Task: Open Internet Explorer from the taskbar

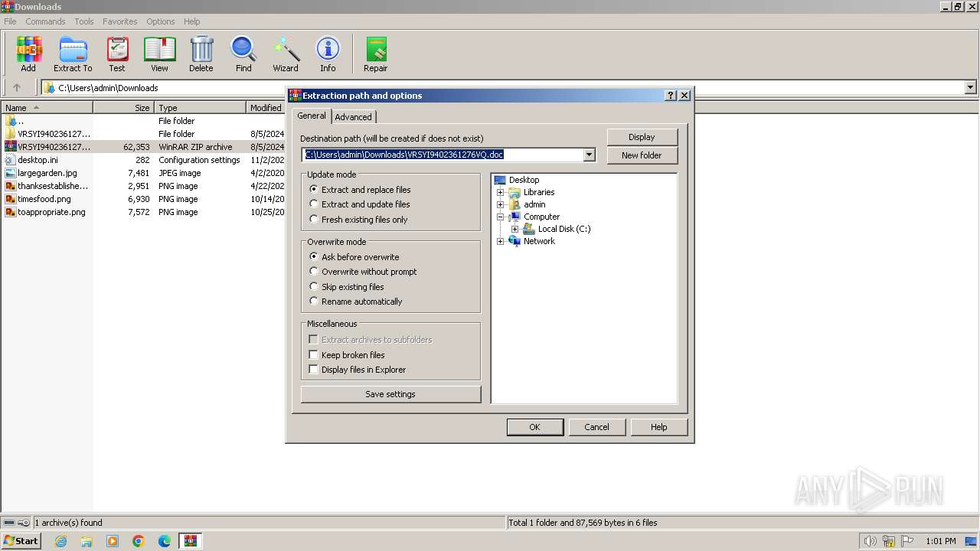Action: click(x=60, y=541)
